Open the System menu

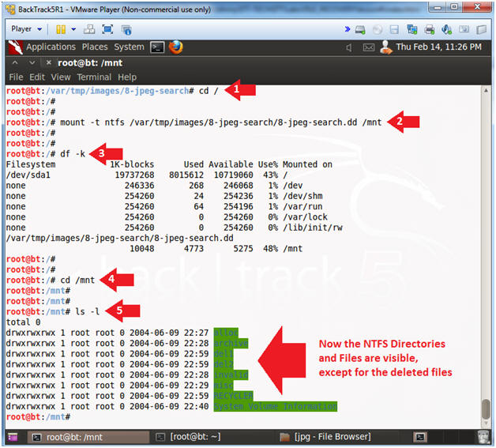tap(129, 47)
